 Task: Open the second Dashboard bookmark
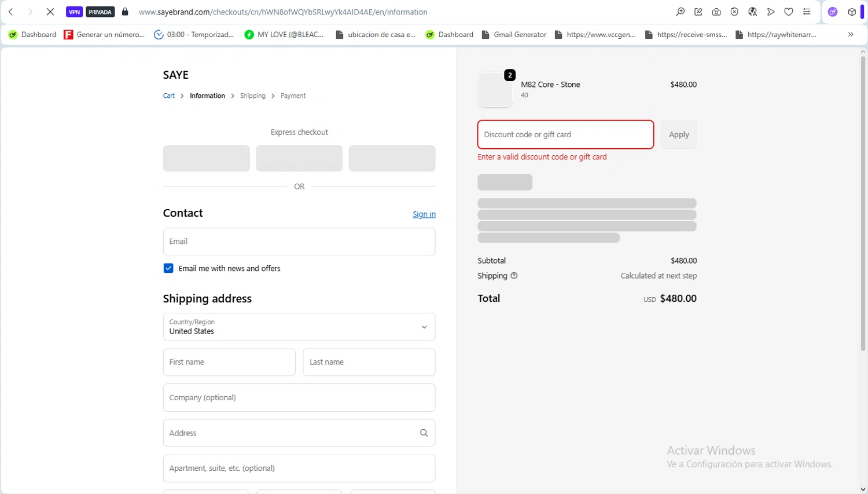point(450,35)
